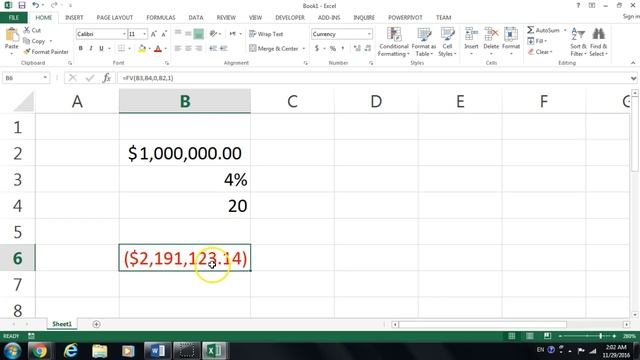The height and width of the screenshot is (360, 640).
Task: Click the Sign in link
Action: pos(631,16)
